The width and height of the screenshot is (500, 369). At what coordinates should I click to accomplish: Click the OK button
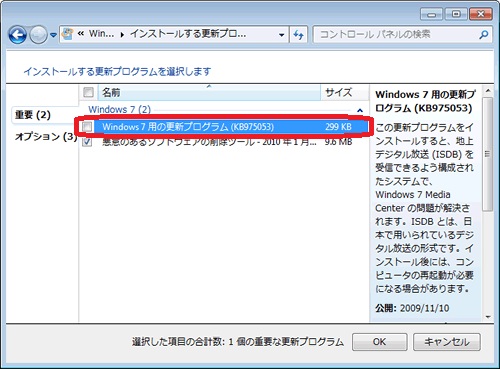coord(379,342)
